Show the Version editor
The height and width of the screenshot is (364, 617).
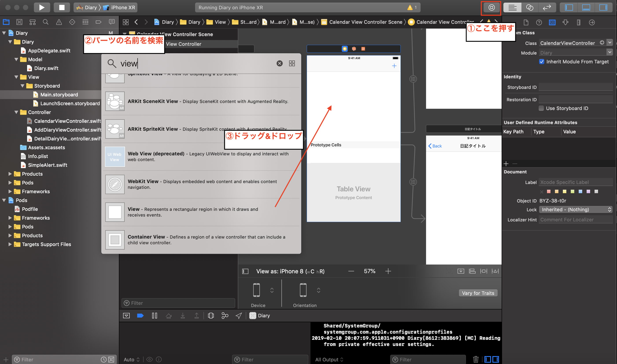click(x=547, y=8)
